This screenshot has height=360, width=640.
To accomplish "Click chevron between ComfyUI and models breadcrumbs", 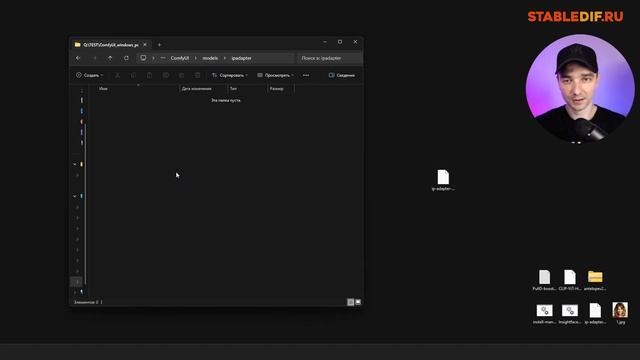I will click(196, 58).
